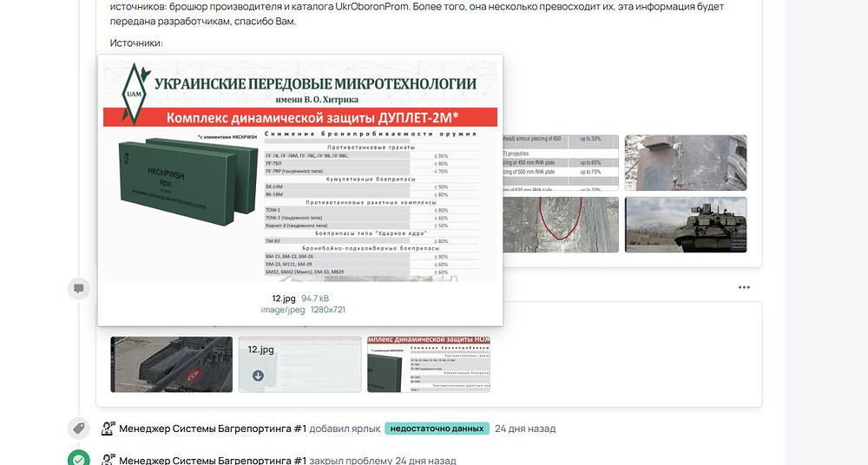Open the 'недостаточно данных' label

tap(437, 429)
